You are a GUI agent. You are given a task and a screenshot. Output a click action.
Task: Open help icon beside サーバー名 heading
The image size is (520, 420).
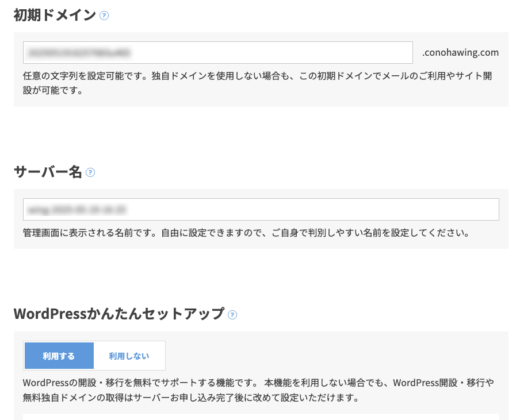[x=90, y=172]
